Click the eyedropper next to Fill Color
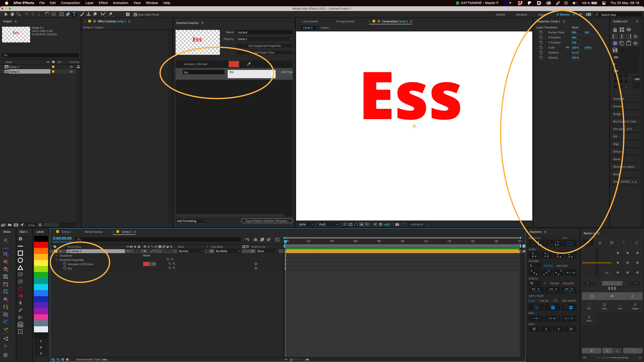Viewport: 644px width, 362px height. tap(249, 64)
